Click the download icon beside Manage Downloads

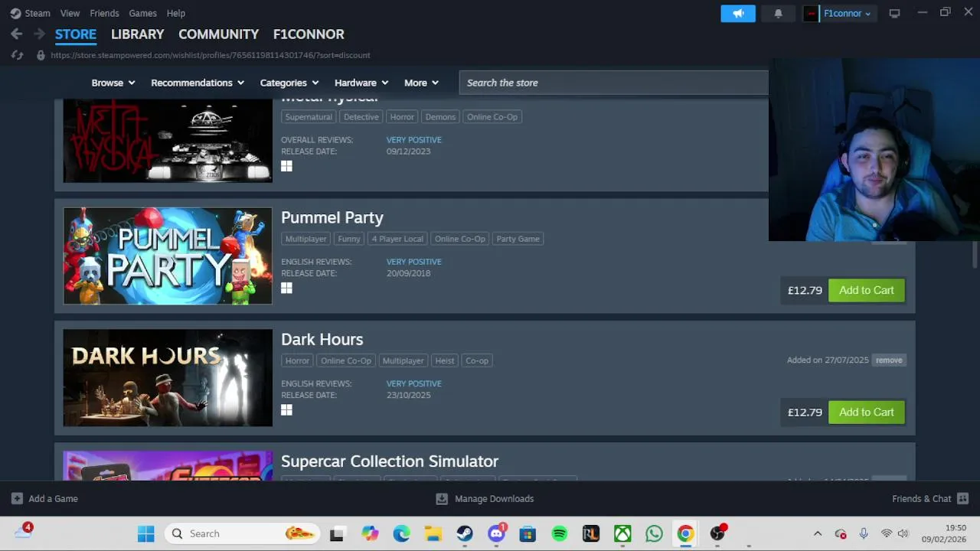[x=442, y=499]
